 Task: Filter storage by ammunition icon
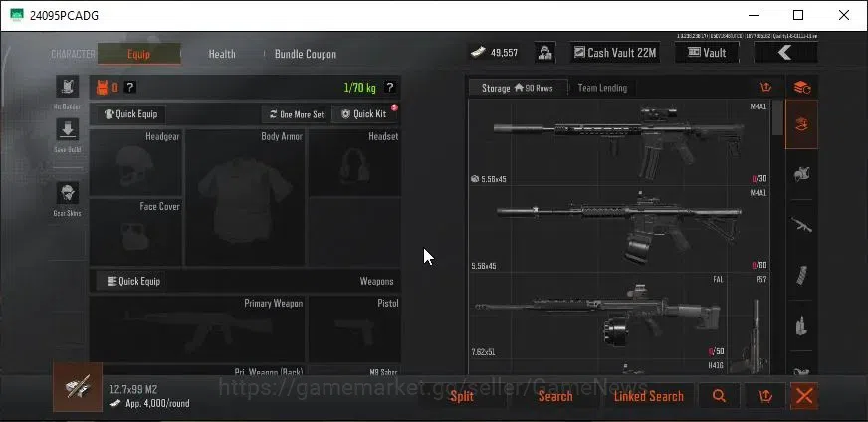801,325
